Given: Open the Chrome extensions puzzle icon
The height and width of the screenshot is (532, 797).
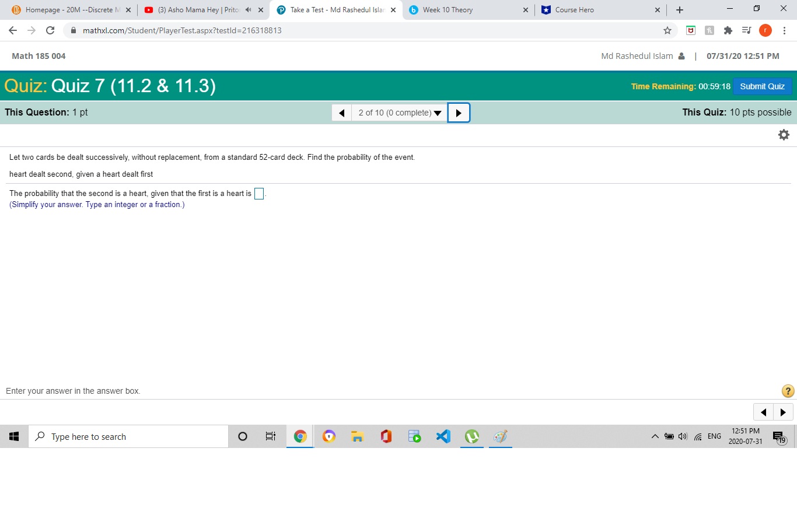Looking at the screenshot, I should pyautogui.click(x=728, y=30).
